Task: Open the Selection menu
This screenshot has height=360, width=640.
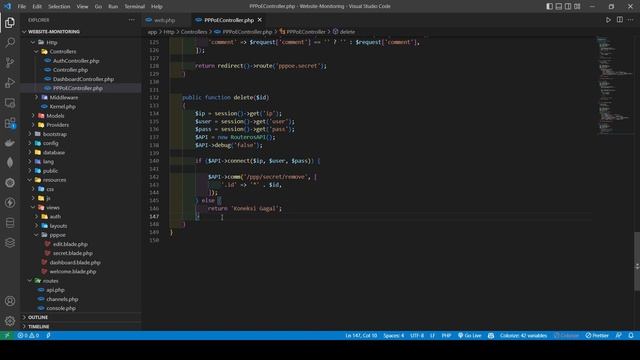Action: (59, 7)
